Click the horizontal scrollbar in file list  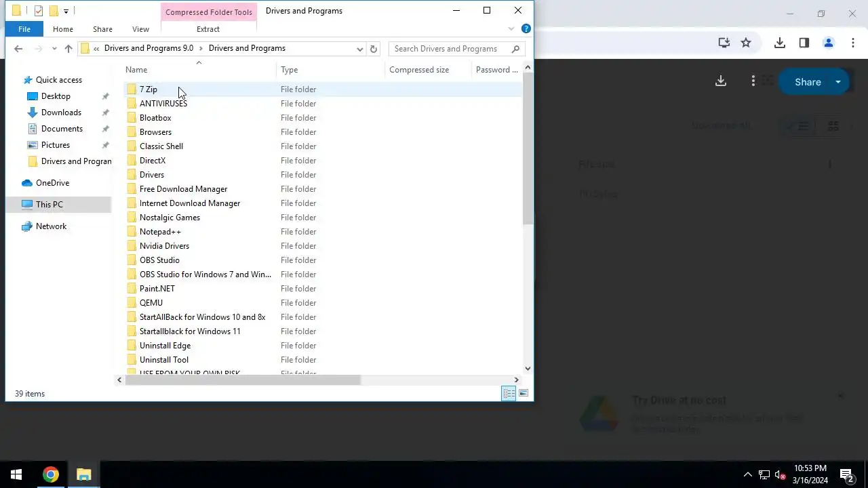(x=243, y=380)
